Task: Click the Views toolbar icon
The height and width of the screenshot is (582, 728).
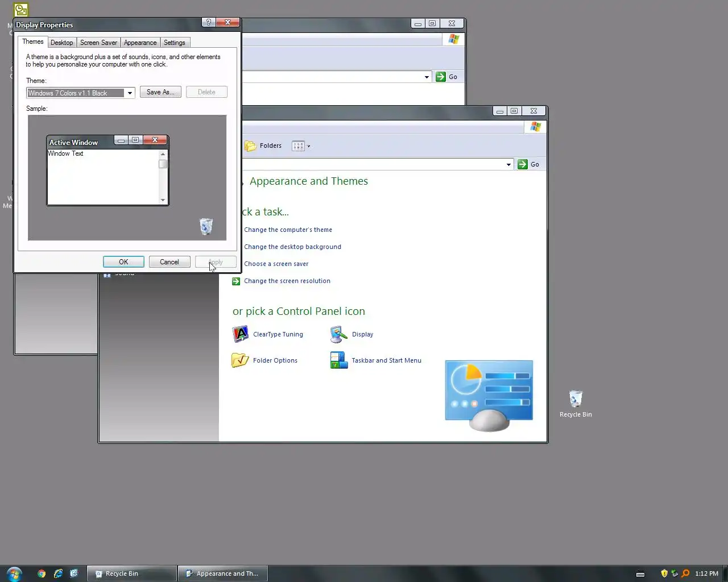Action: point(298,146)
